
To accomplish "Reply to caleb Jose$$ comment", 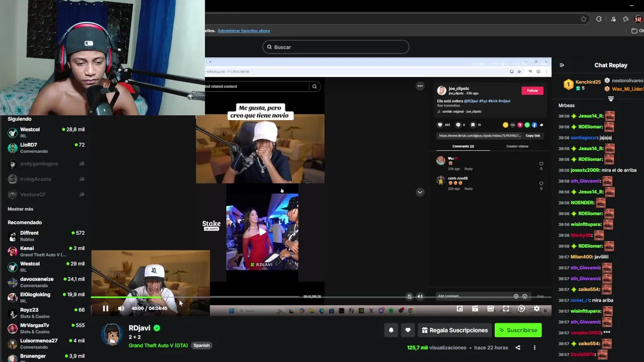I will (468, 189).
